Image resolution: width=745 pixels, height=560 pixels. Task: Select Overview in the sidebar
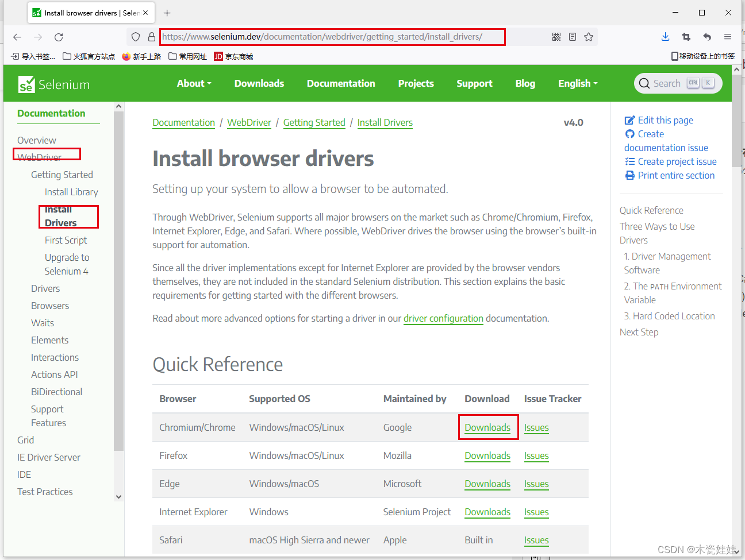(x=37, y=140)
